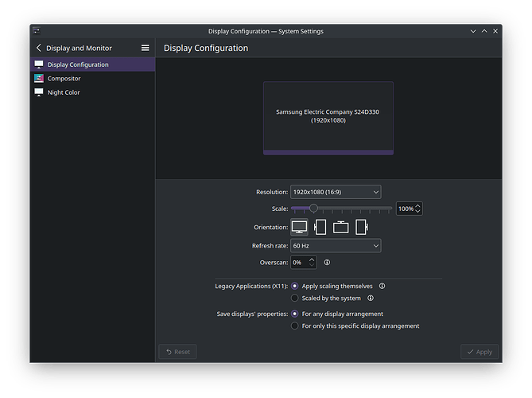Open the Compositor settings page
Viewport: 532px width, 398px height.
pos(64,79)
